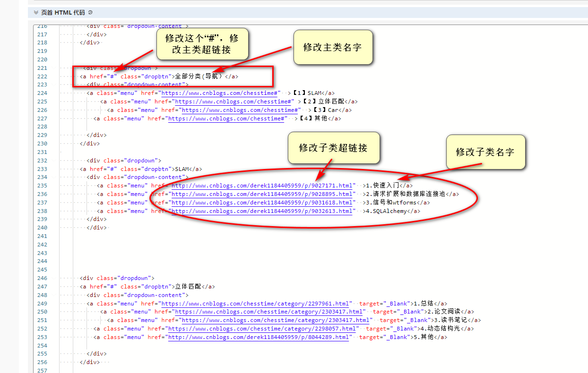Viewport: 588px width, 373px height.
Task: Click the 4.动态结构光 text
Action: click(441, 329)
